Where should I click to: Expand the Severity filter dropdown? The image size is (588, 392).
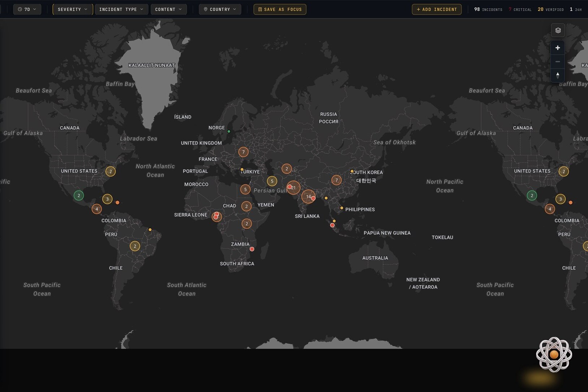(x=73, y=9)
